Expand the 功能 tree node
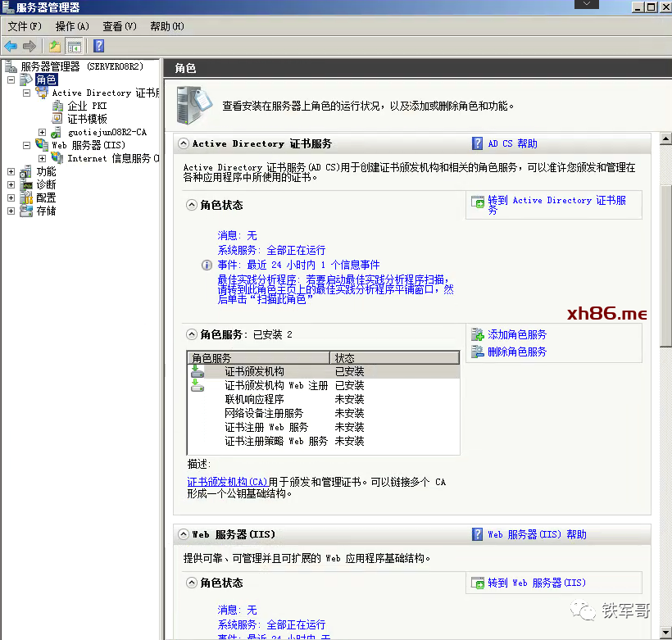 11,171
